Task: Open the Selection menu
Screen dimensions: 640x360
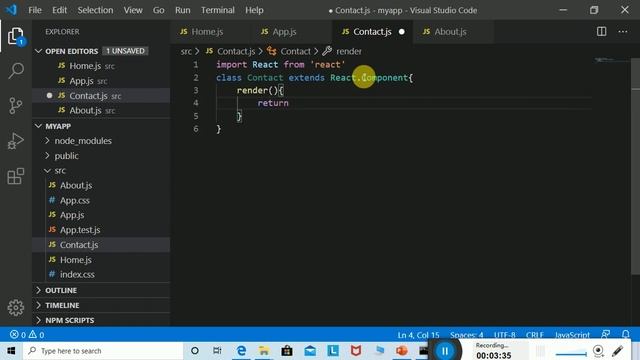Action: (95, 10)
